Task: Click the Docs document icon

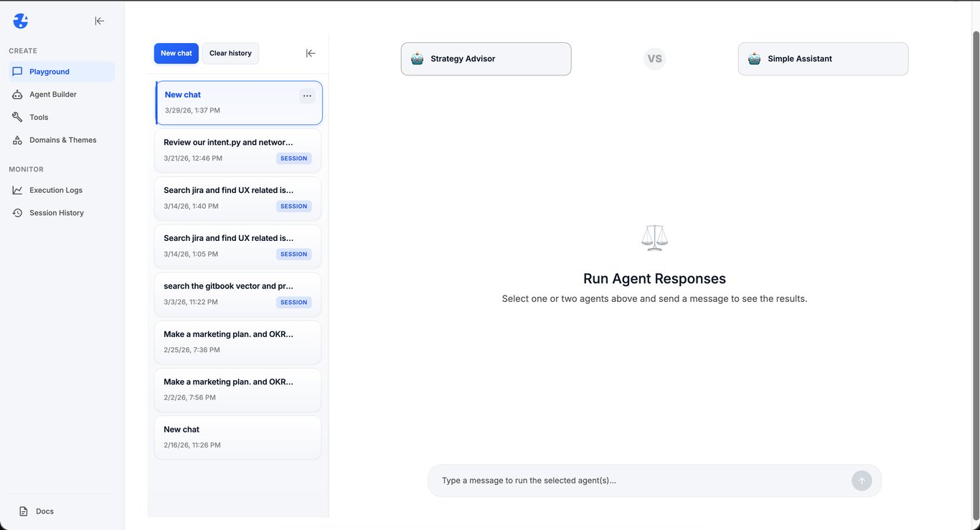Action: (x=24, y=511)
